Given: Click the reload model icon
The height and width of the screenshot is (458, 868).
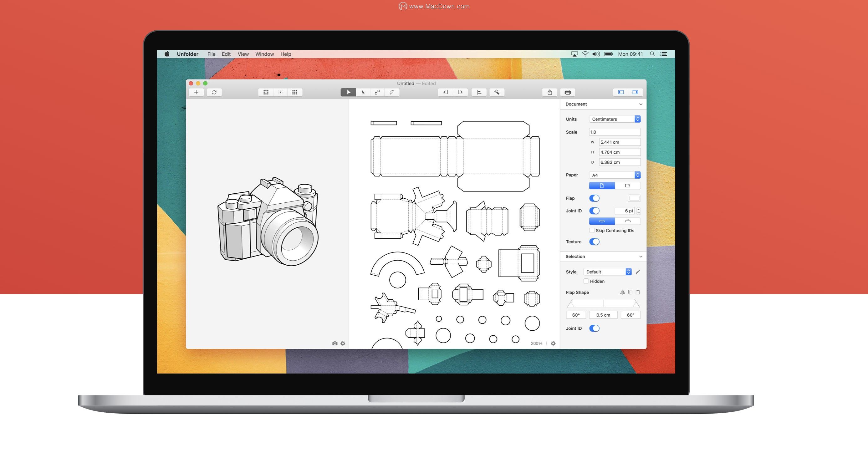Looking at the screenshot, I should point(214,92).
